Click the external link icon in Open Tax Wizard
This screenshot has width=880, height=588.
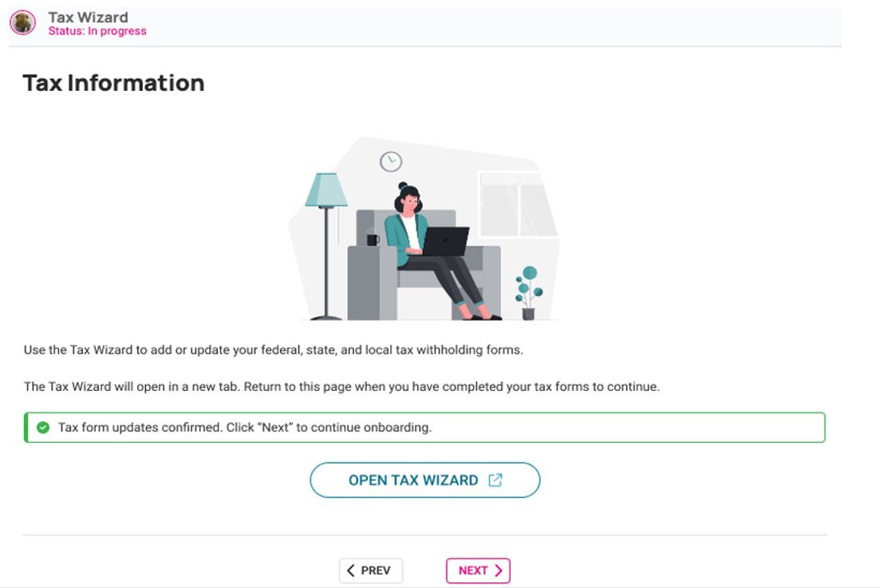click(x=495, y=480)
